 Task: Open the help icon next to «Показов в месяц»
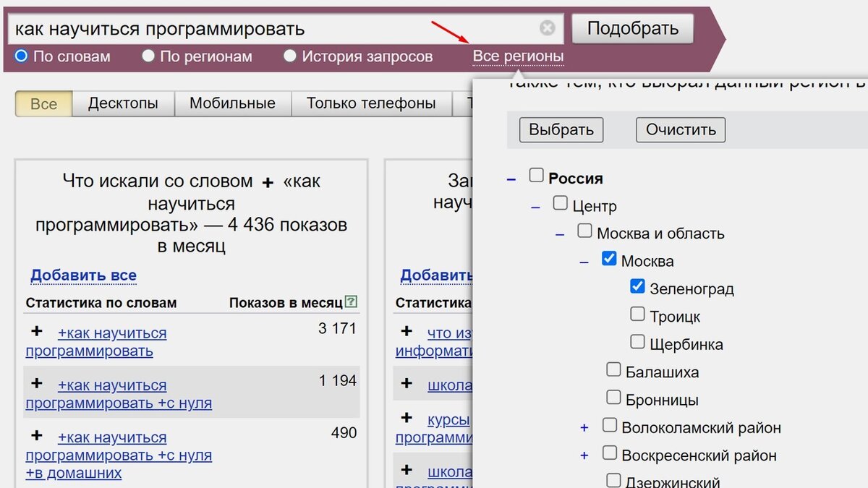(351, 302)
